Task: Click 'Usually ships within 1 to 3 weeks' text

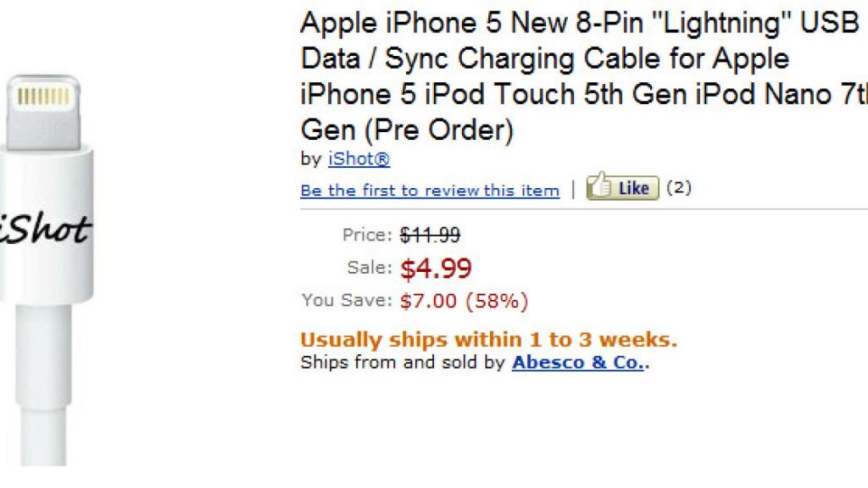Action: tap(489, 340)
